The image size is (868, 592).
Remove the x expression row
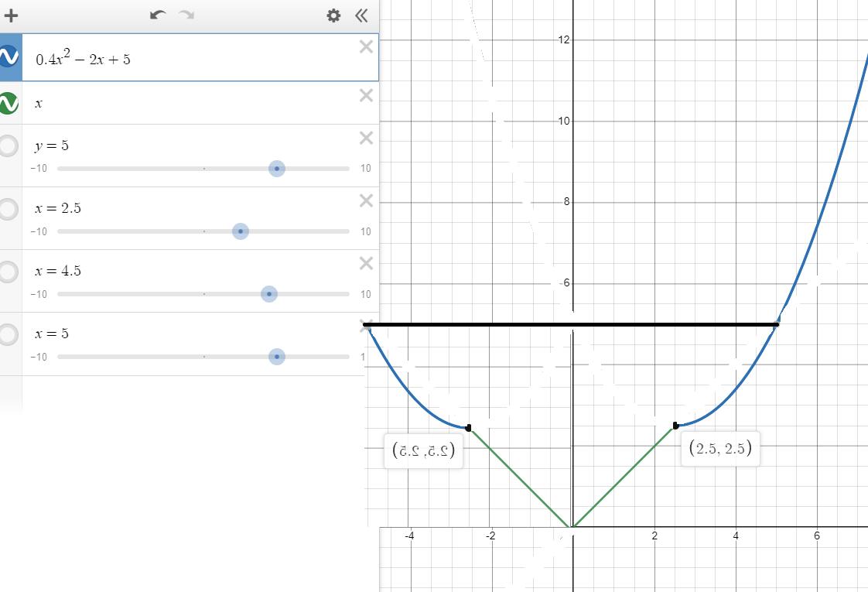click(x=366, y=95)
